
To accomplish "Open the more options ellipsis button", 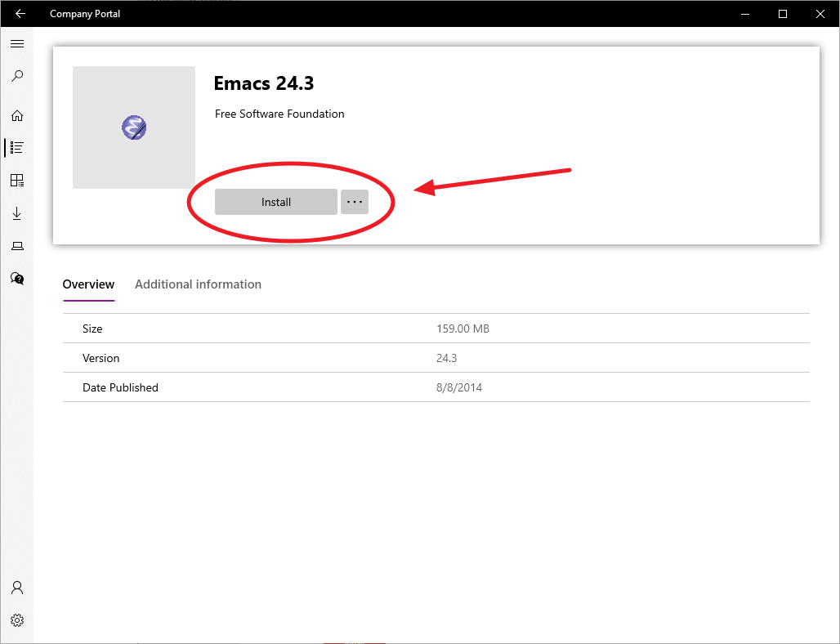I will [355, 202].
